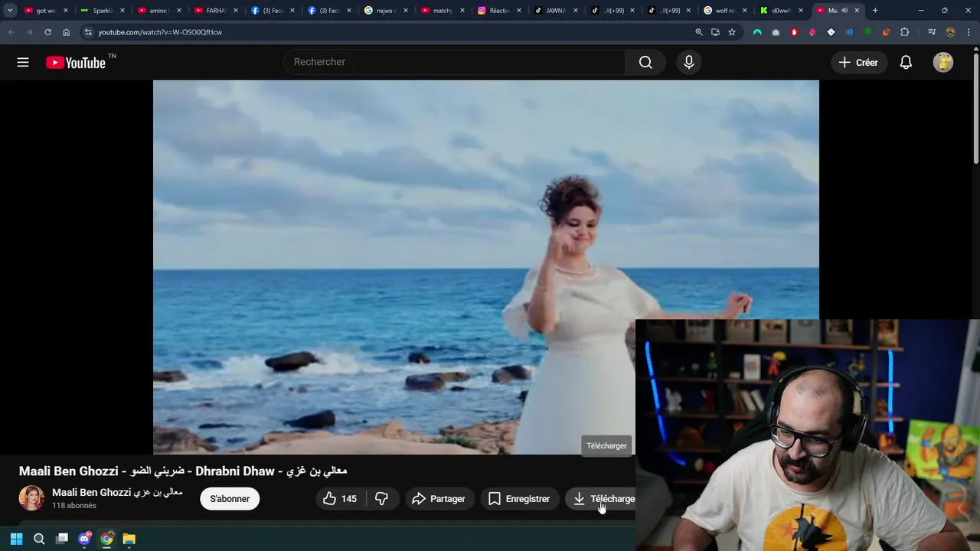Open the YouTube account avatar menu

click(943, 63)
